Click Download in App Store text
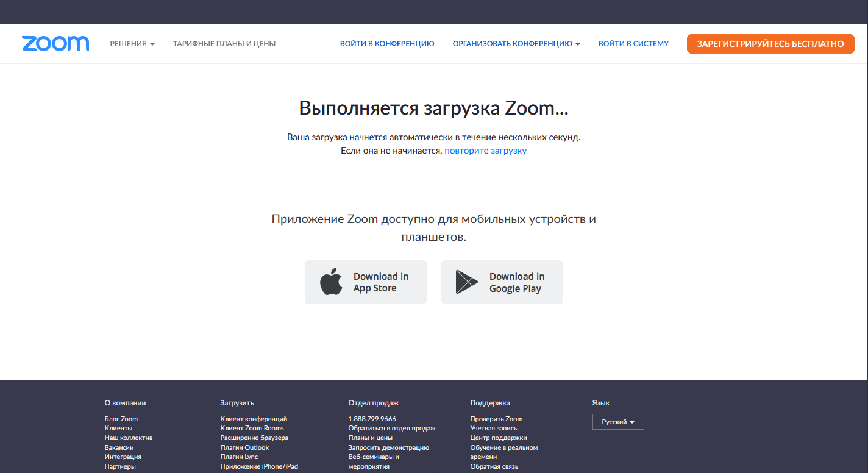868x473 pixels. click(x=381, y=282)
